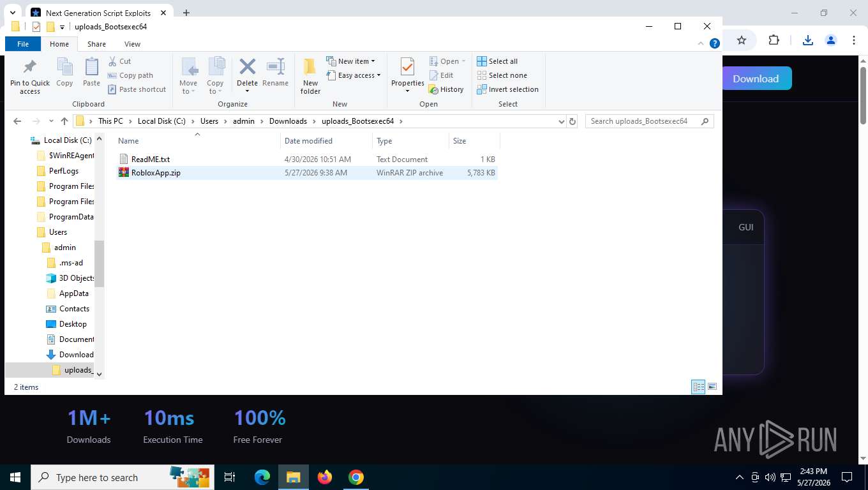Open the Easy access dropdown
The width and height of the screenshot is (868, 490).
pyautogui.click(x=353, y=75)
